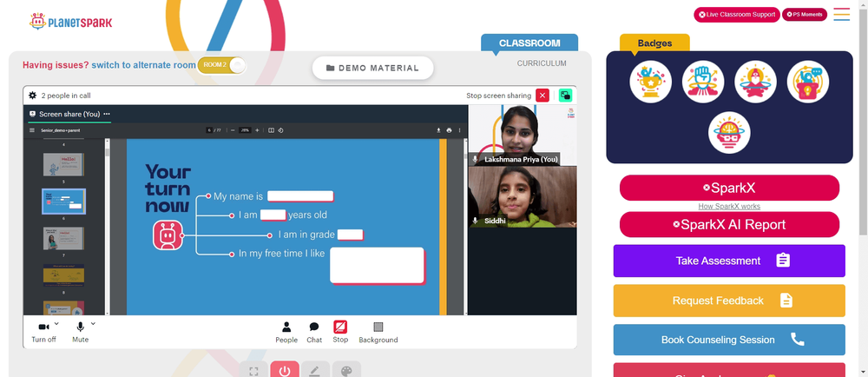The image size is (868, 377).
Task: Stop screen share from bottom toolbar
Action: (340, 332)
